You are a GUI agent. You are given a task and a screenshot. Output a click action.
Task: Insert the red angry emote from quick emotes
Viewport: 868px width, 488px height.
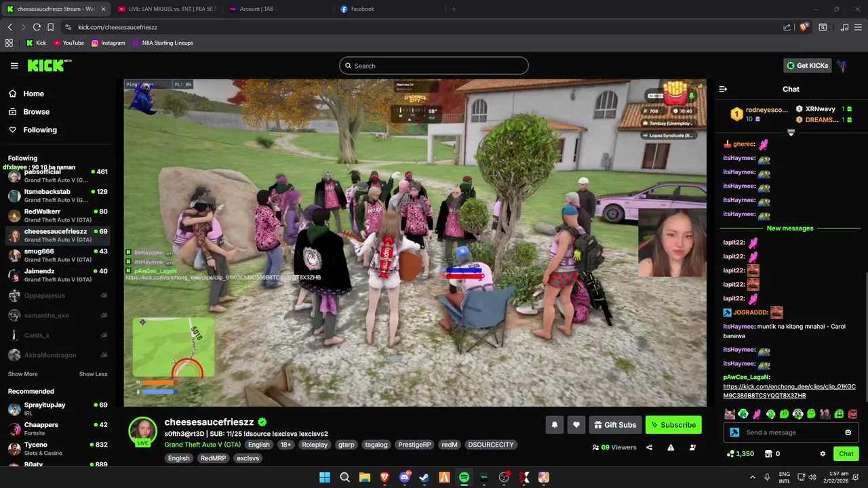click(853, 413)
